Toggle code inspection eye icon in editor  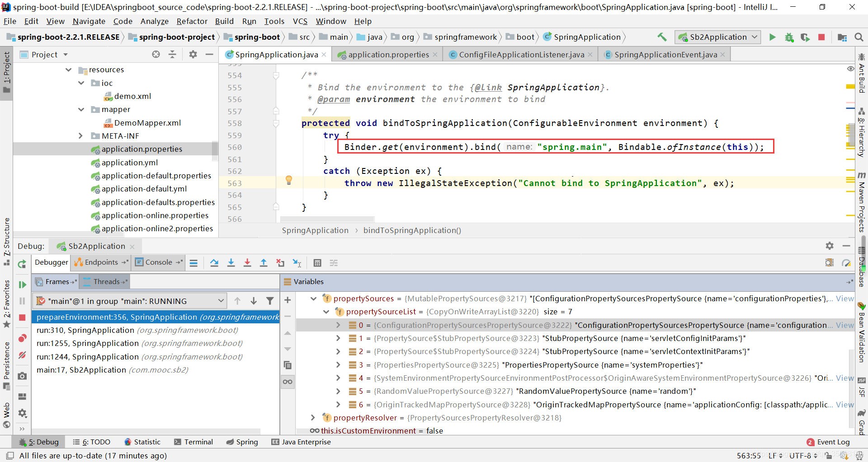[850, 69]
